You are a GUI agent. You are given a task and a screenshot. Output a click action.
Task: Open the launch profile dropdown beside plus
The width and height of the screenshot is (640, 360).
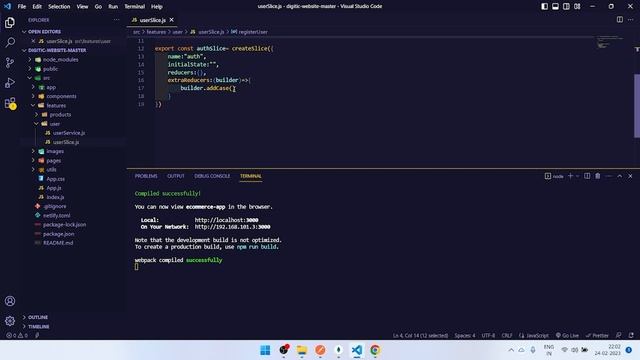577,176
